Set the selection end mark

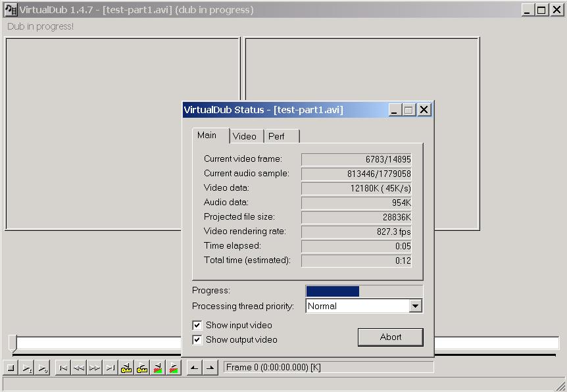point(210,368)
